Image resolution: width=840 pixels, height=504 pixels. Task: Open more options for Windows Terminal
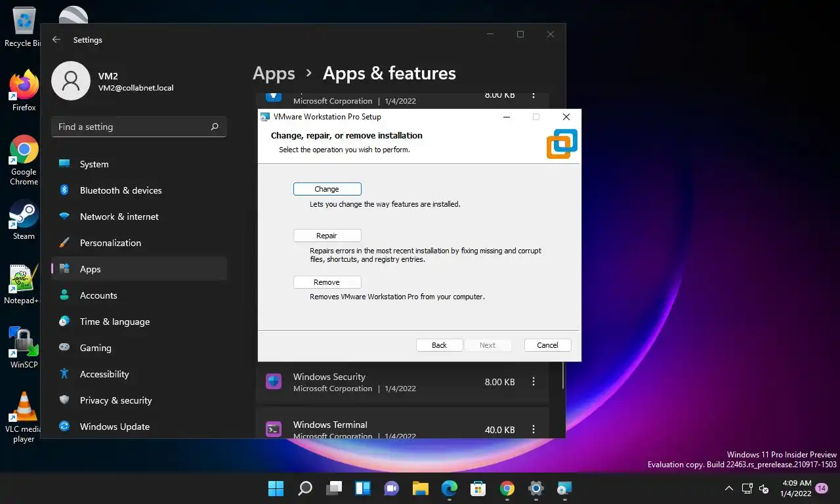click(x=534, y=430)
